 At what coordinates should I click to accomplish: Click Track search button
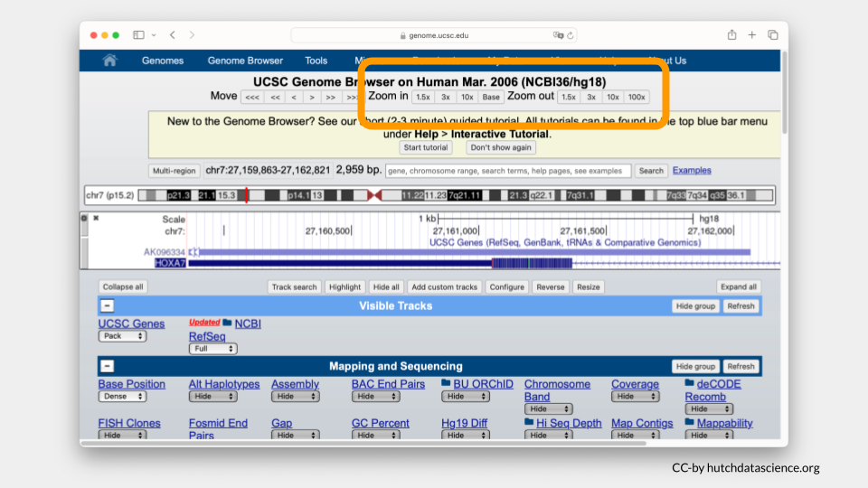click(295, 286)
